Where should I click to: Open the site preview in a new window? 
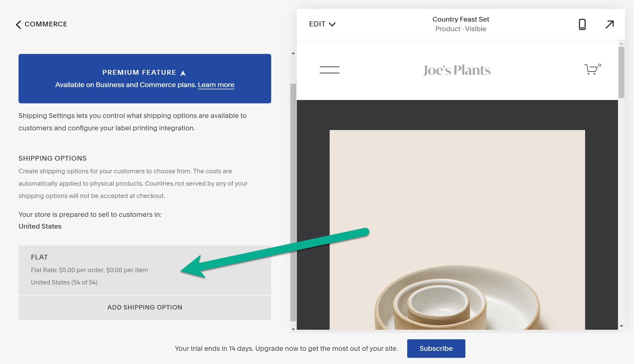click(610, 24)
